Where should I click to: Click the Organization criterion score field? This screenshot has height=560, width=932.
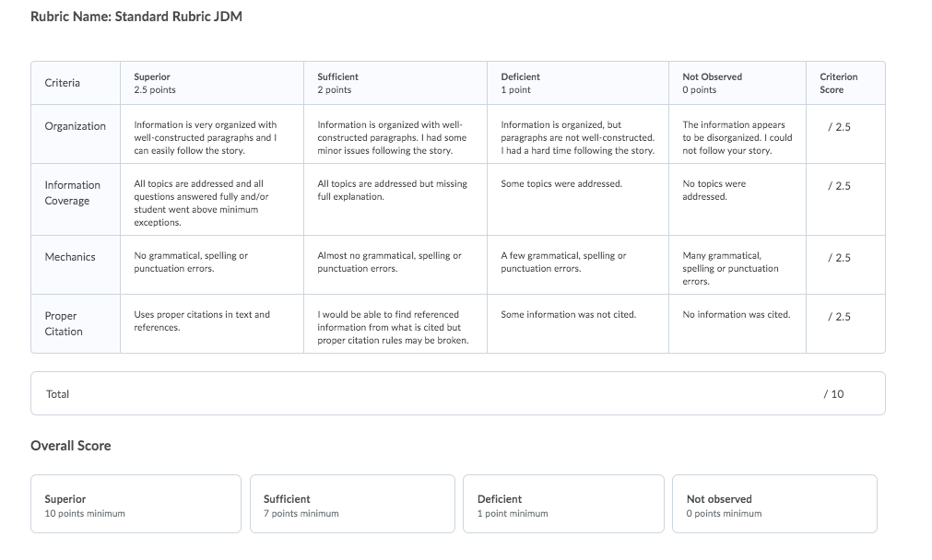click(x=845, y=134)
